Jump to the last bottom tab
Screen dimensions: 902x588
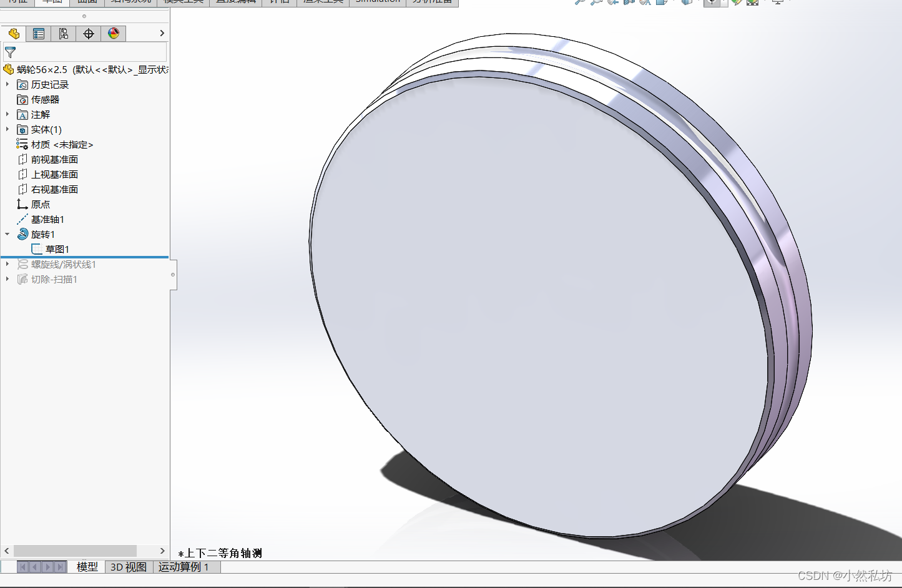pos(60,567)
